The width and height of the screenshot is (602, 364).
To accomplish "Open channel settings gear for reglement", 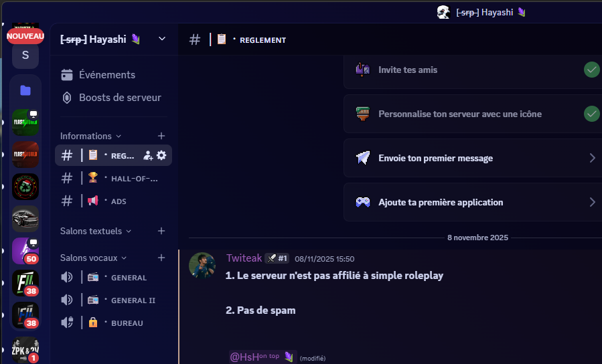I will click(x=161, y=155).
